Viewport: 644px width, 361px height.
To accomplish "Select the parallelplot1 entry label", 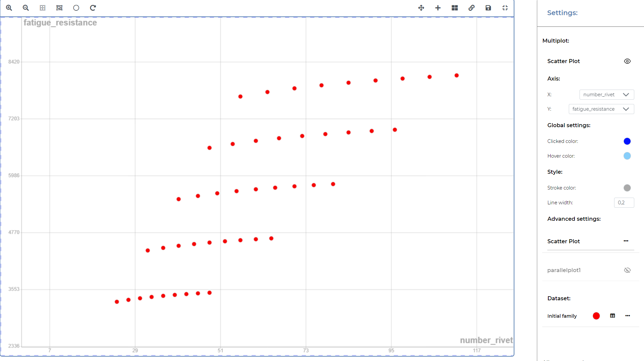I will click(564, 270).
